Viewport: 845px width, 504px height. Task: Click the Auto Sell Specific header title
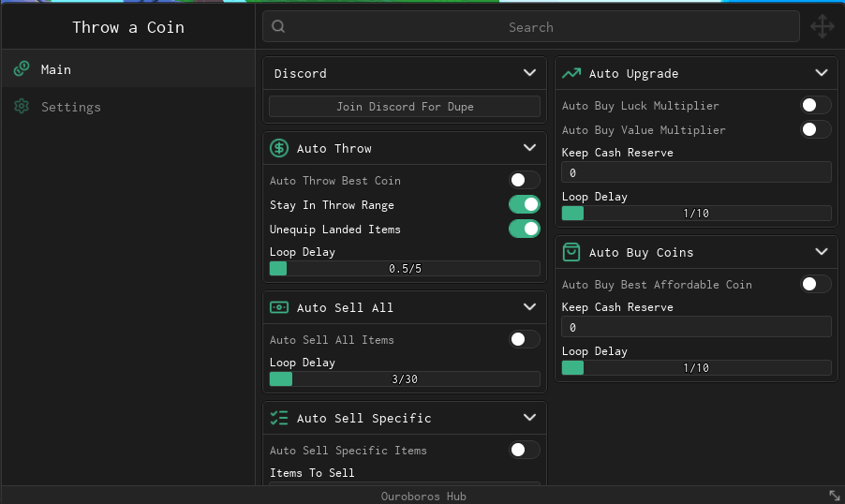[363, 419]
